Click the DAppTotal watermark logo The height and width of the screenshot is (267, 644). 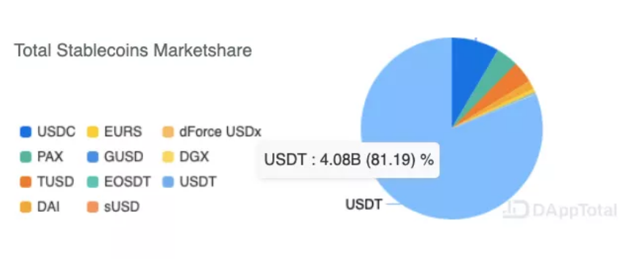[x=560, y=210]
